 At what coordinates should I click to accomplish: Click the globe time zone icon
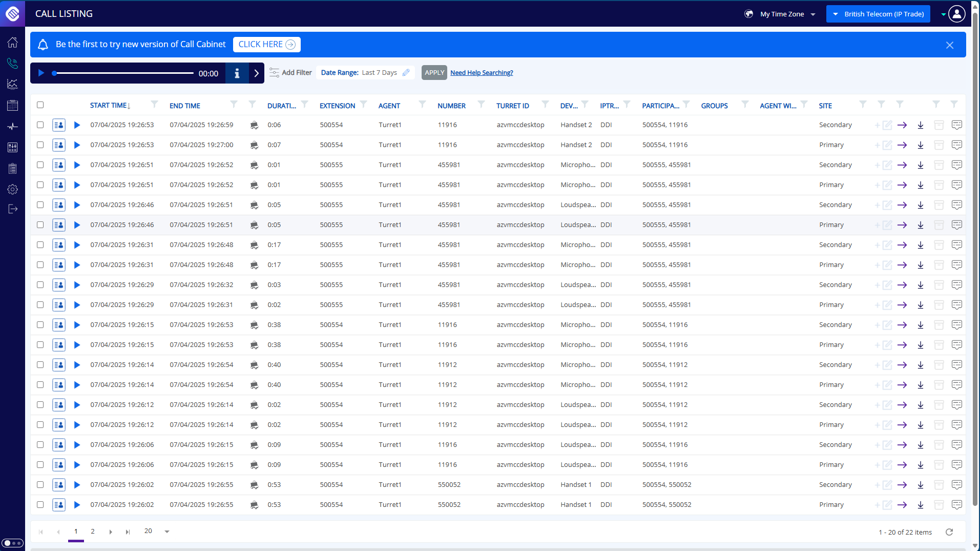point(748,14)
